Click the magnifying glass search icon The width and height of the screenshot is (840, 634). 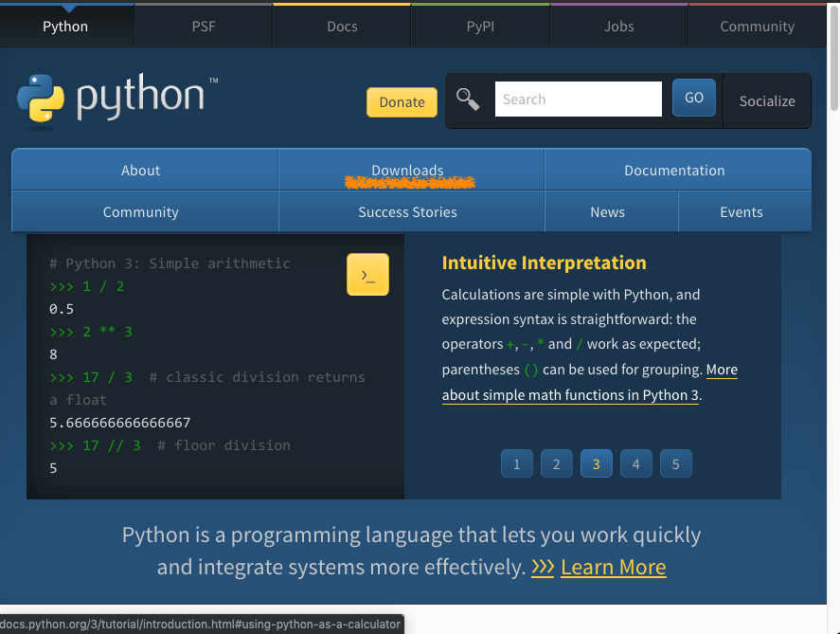[x=468, y=100]
